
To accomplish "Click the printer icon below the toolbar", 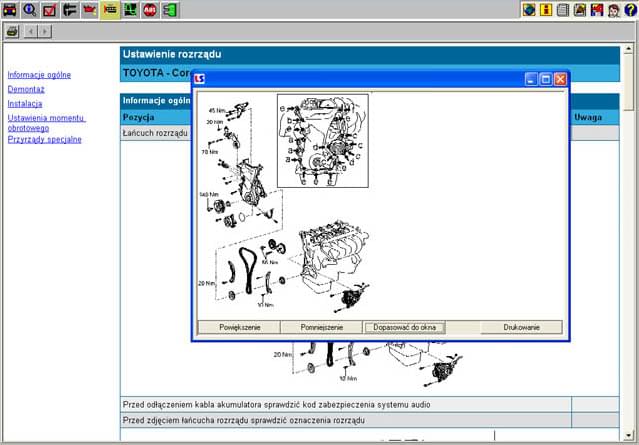I will (12, 31).
